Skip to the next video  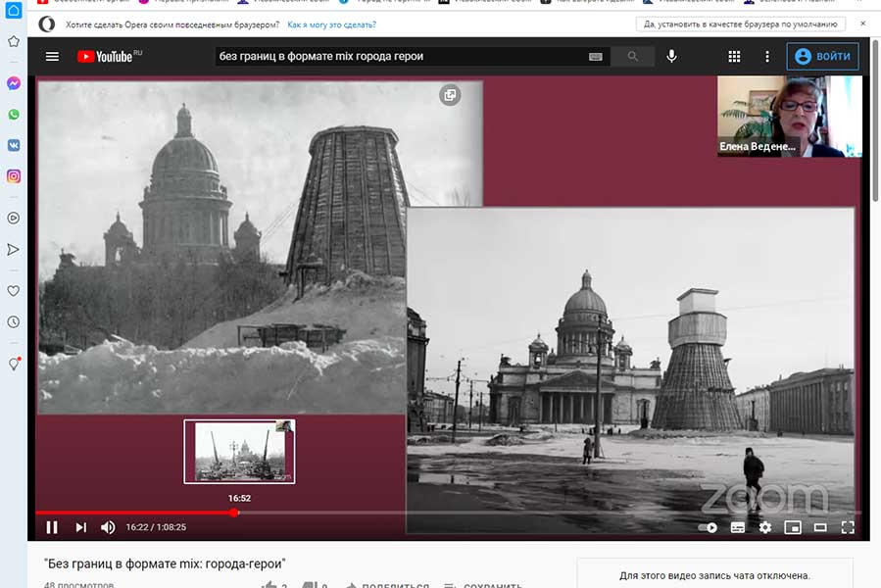click(81, 527)
